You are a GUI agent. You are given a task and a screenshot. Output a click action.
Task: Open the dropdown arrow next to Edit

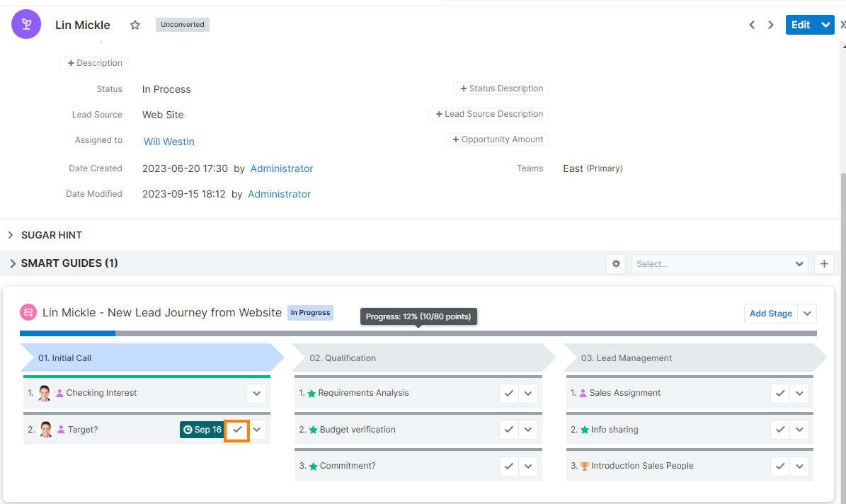(x=825, y=25)
